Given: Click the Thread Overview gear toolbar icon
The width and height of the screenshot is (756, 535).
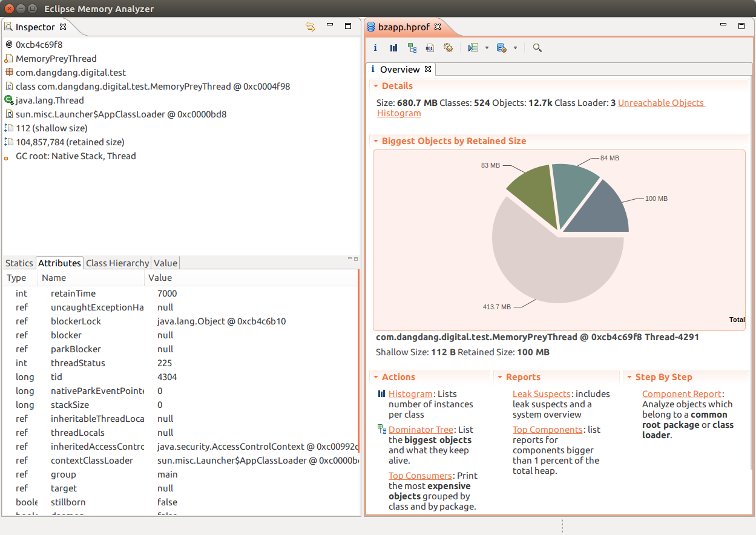Looking at the screenshot, I should pyautogui.click(x=448, y=48).
